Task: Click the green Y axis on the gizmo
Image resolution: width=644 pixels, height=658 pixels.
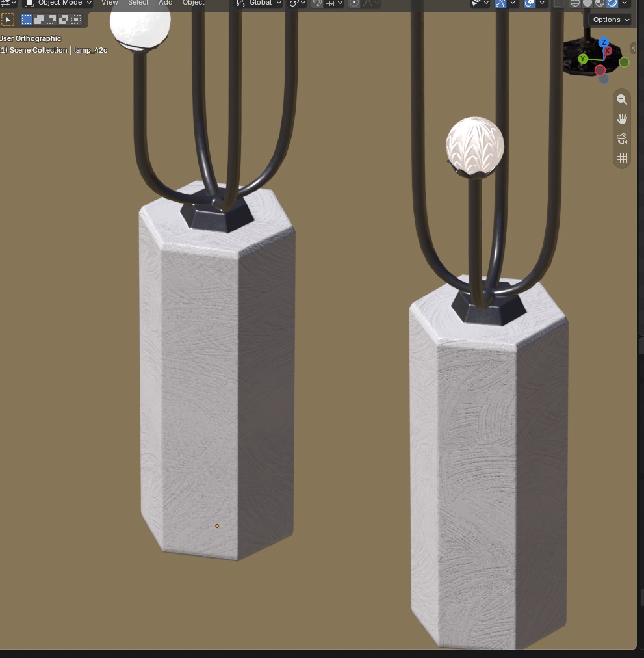Action: point(583,59)
